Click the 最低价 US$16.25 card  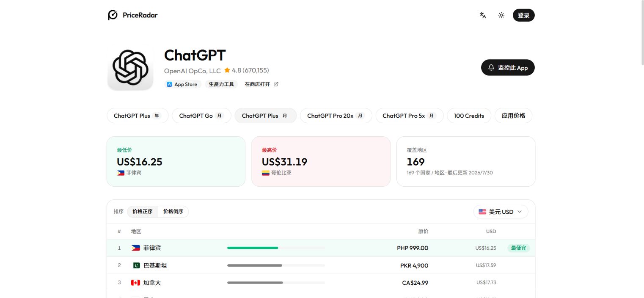coord(176,161)
